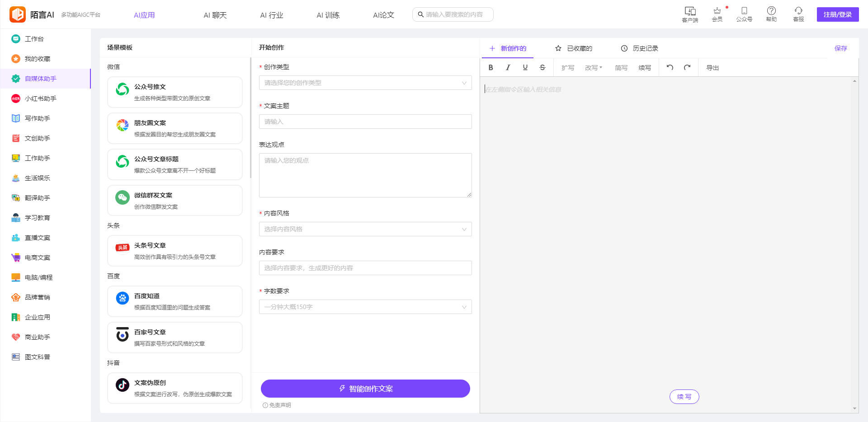
Task: Select the 公众号文章标题 template card
Action: (175, 164)
